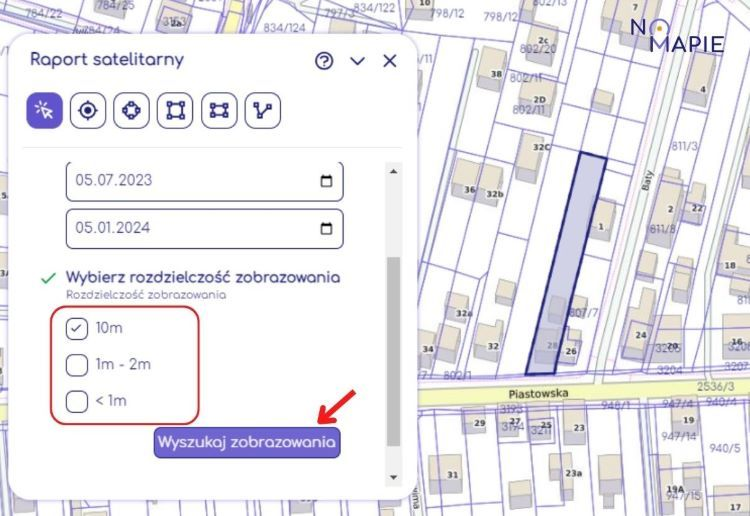Open help for Raport satelitarny
750x516 pixels.
tap(323, 61)
